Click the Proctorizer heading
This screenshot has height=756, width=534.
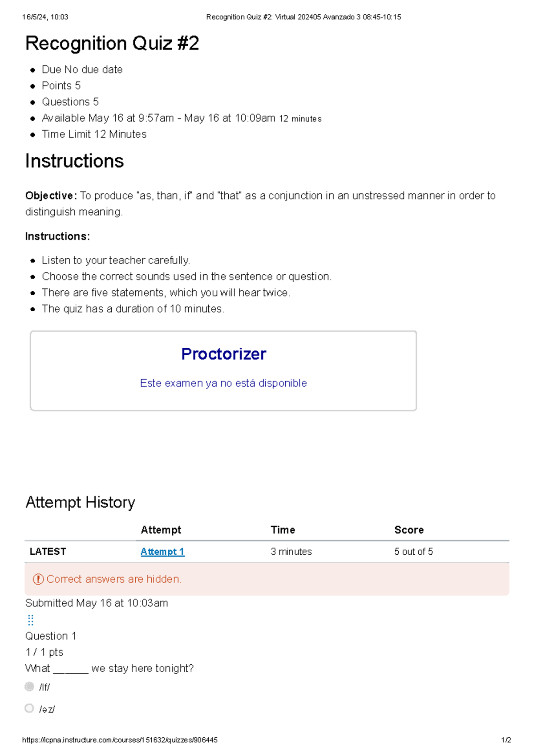(223, 354)
